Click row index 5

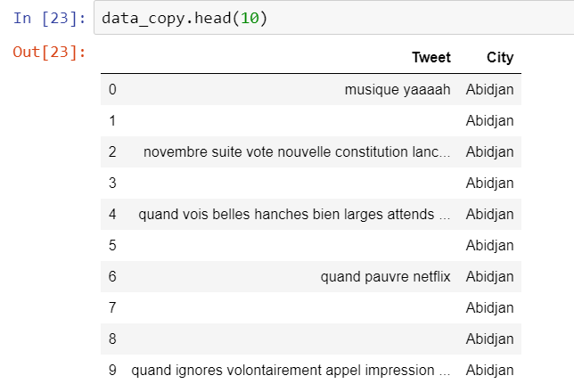[112, 245]
